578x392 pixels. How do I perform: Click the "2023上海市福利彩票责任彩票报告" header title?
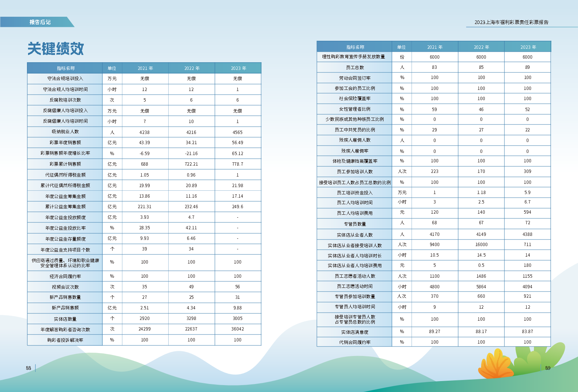511,22
